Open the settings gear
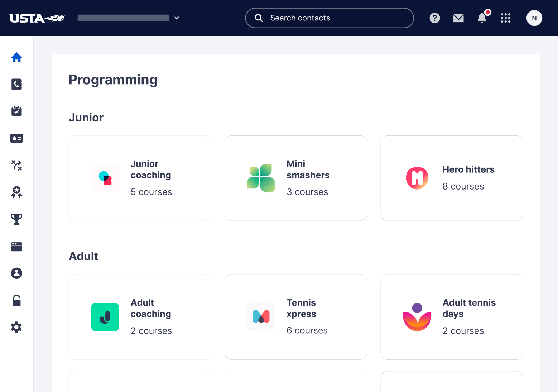Viewport: 558px width, 392px height. tap(16, 327)
